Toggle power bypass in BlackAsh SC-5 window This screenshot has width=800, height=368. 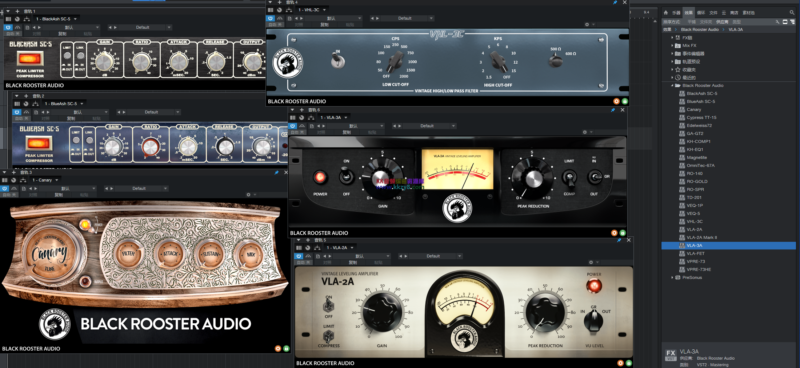pos(8,27)
